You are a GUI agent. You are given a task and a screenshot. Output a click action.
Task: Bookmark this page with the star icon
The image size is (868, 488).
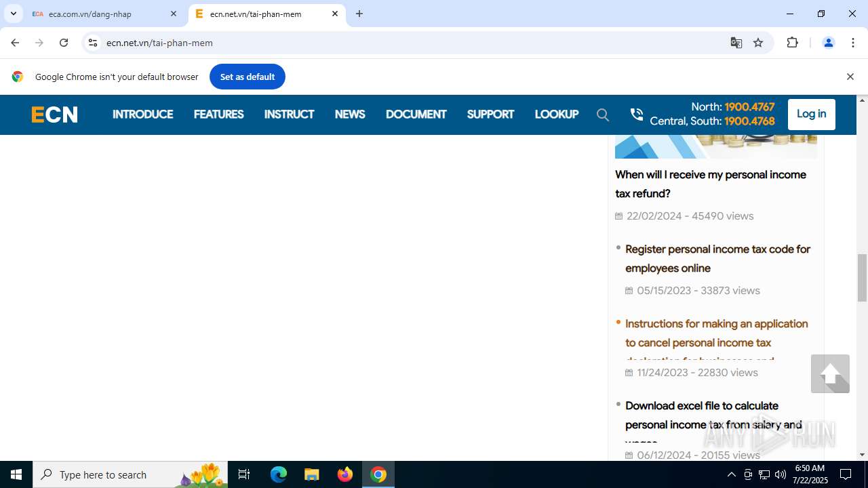(758, 43)
